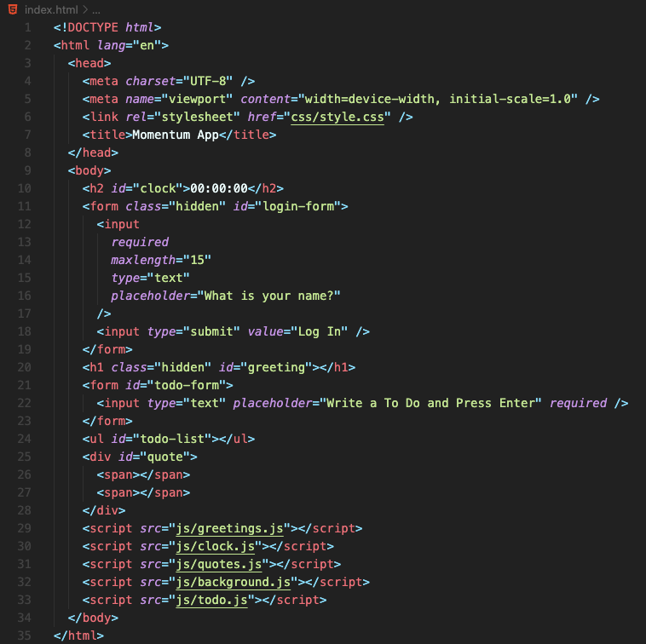This screenshot has height=644, width=646.
Task: Select index.html in the breadcrumb
Action: 51,9
